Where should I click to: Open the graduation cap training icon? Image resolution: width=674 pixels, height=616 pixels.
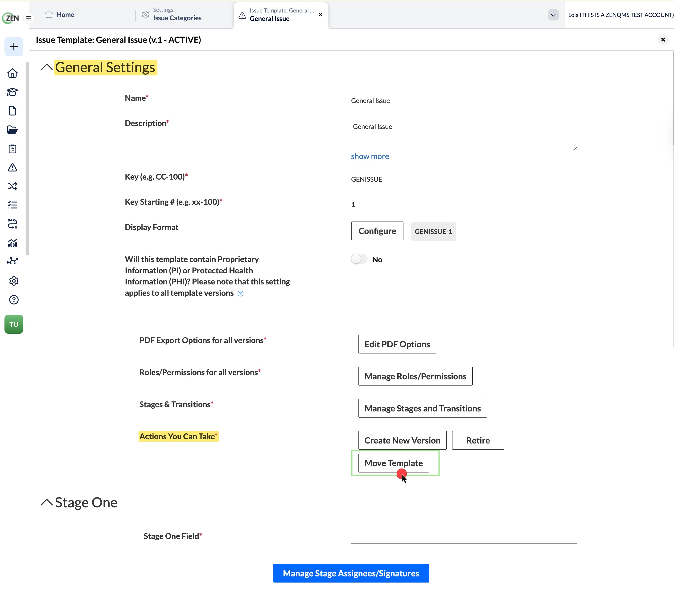[12, 92]
